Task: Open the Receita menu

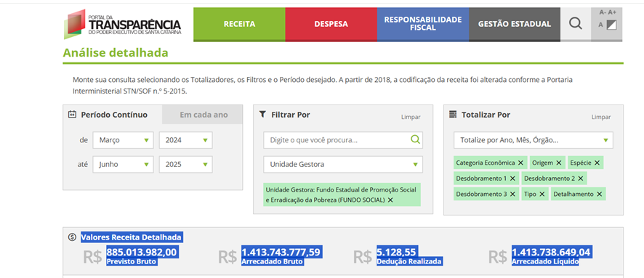Action: tap(239, 24)
